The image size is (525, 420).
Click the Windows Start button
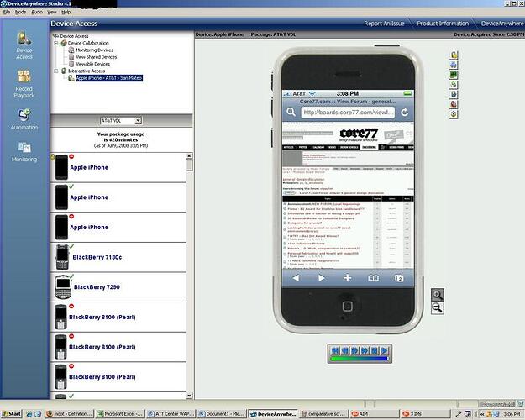pos(11,414)
